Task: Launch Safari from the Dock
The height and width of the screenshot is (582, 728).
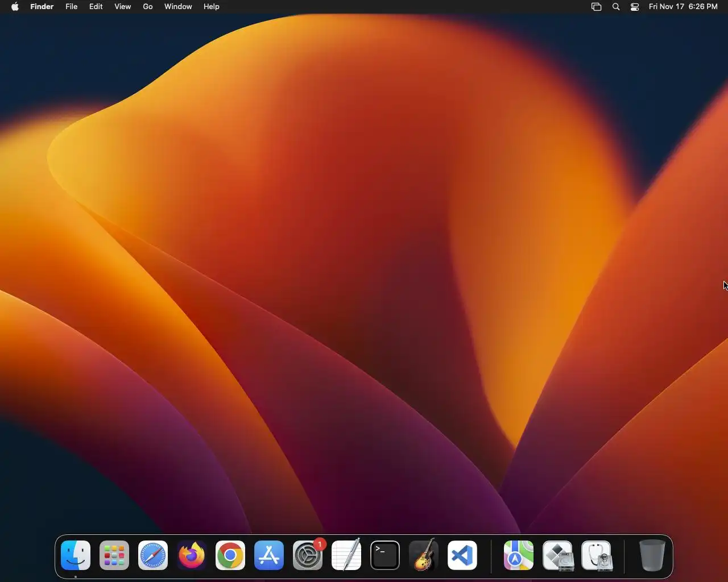Action: (153, 555)
